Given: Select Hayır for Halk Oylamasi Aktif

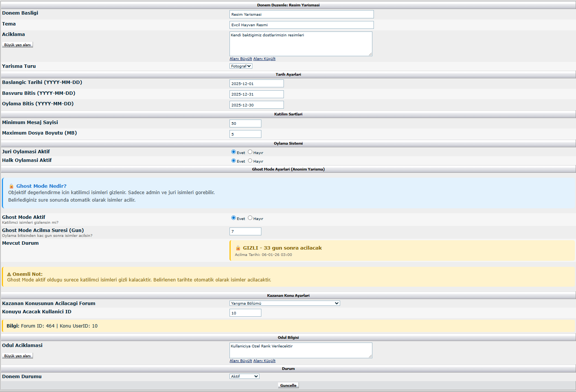Looking at the screenshot, I should [250, 161].
